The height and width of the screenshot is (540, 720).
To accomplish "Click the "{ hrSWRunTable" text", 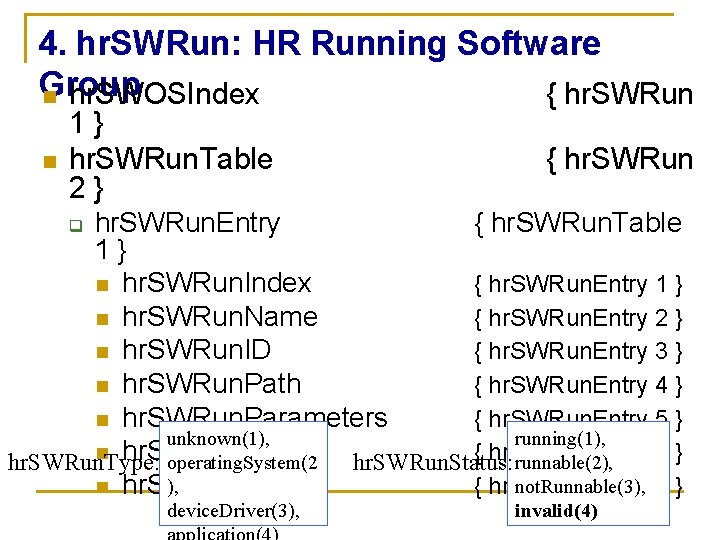I will click(578, 224).
